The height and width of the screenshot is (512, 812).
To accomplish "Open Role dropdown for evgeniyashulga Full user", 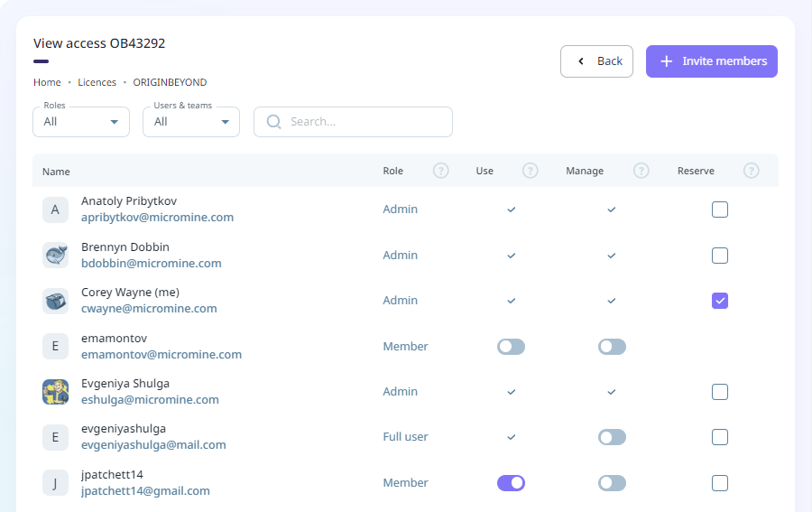I will 405,437.
